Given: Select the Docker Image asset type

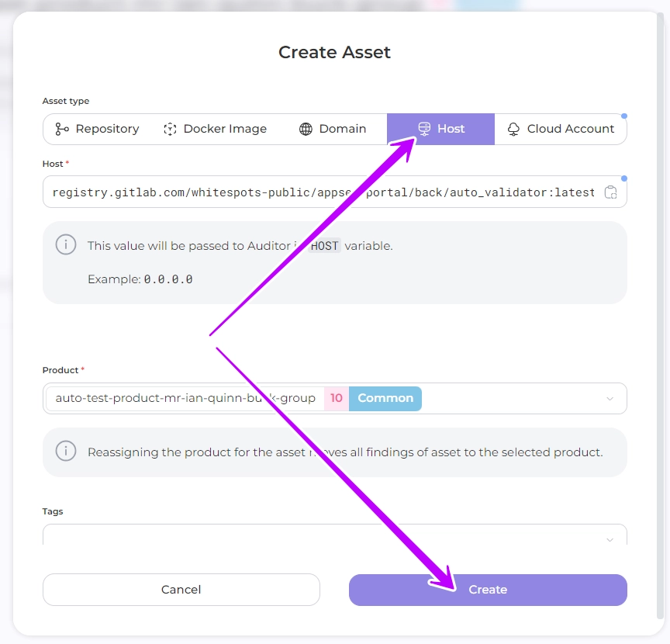Looking at the screenshot, I should pos(216,129).
